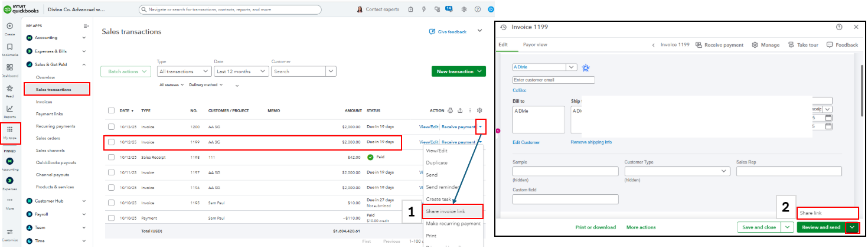
Task: Open the clipboard tasks icon in top bar
Action: tap(412, 9)
